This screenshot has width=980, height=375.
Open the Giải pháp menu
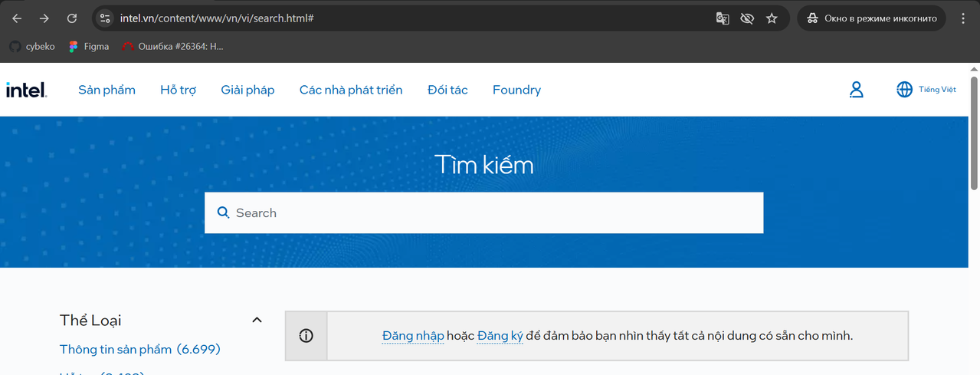click(247, 90)
